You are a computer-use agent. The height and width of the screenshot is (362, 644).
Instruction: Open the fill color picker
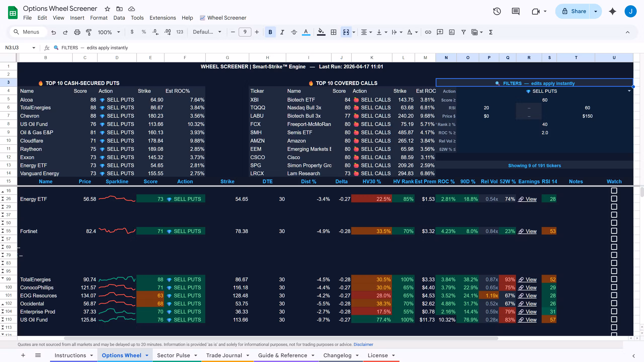click(321, 32)
